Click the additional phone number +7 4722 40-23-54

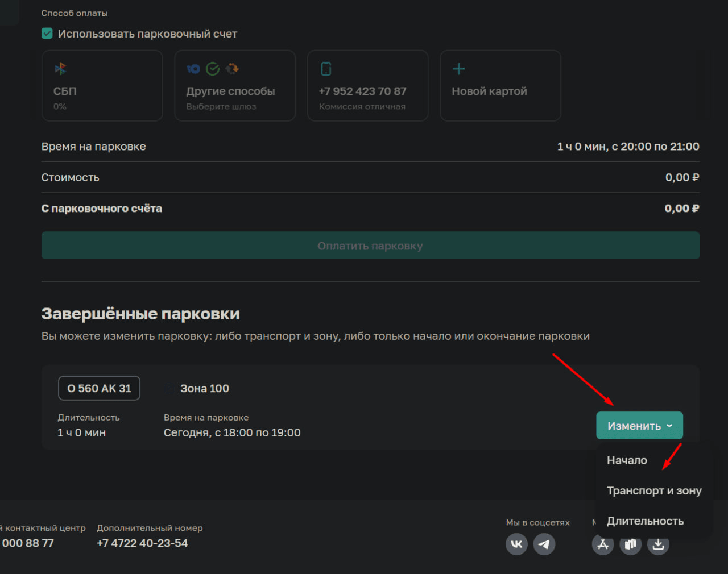142,543
